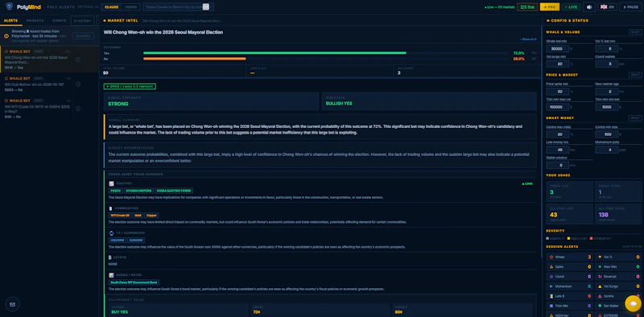
Task: Switch to the Alerts tab
Action: coord(10,21)
